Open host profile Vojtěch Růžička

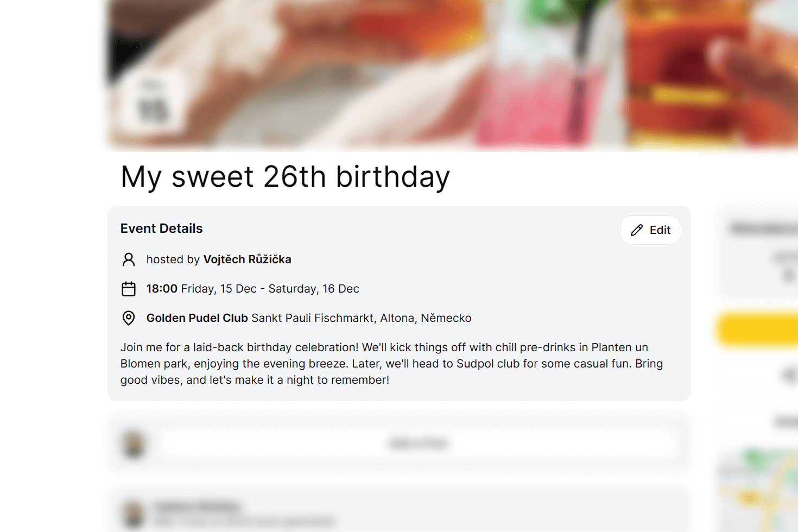pyautogui.click(x=247, y=259)
